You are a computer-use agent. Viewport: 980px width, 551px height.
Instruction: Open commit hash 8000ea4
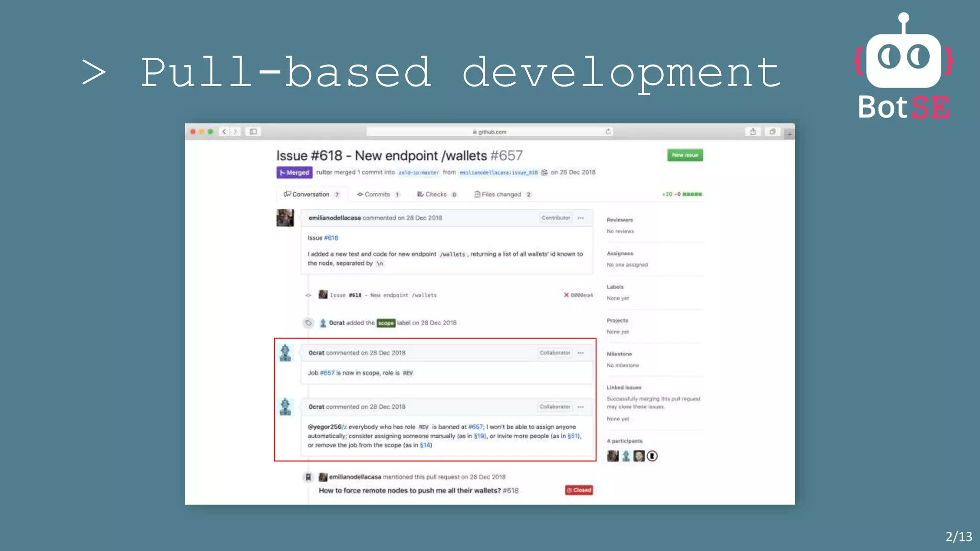tap(581, 295)
